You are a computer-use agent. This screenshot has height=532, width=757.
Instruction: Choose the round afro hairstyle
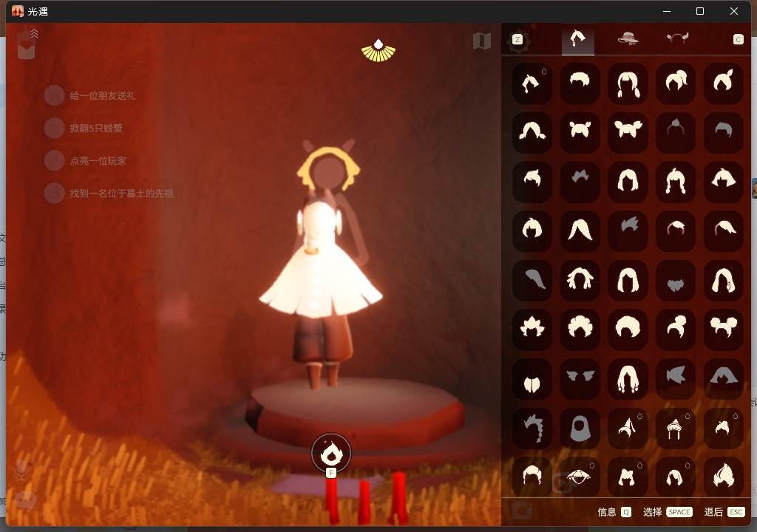tap(628, 330)
